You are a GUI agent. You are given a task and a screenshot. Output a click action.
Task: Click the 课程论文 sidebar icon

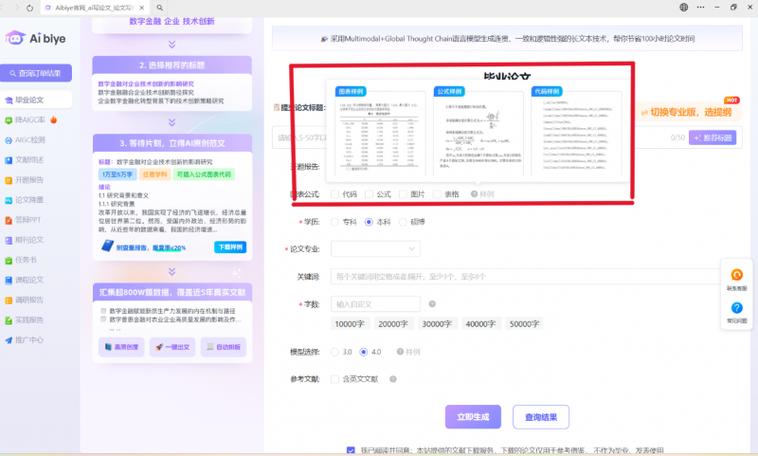[8, 280]
